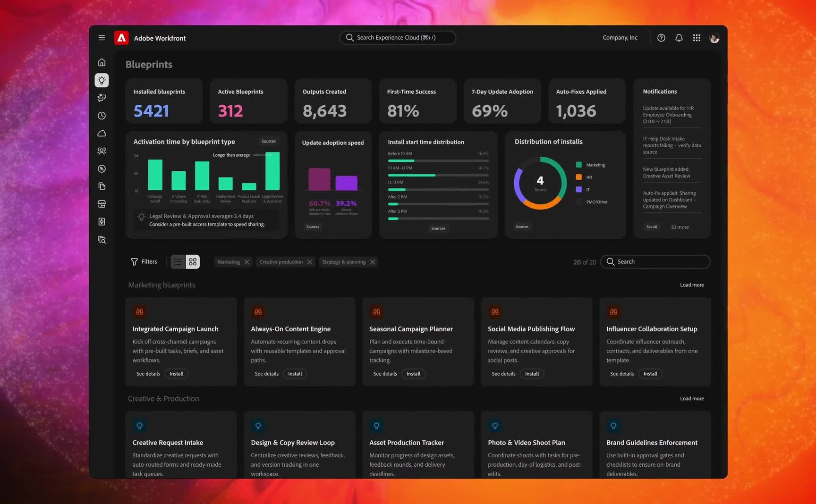The height and width of the screenshot is (504, 816).
Task: Open New blueprint added Creative Asset Review notification
Action: coord(671,172)
